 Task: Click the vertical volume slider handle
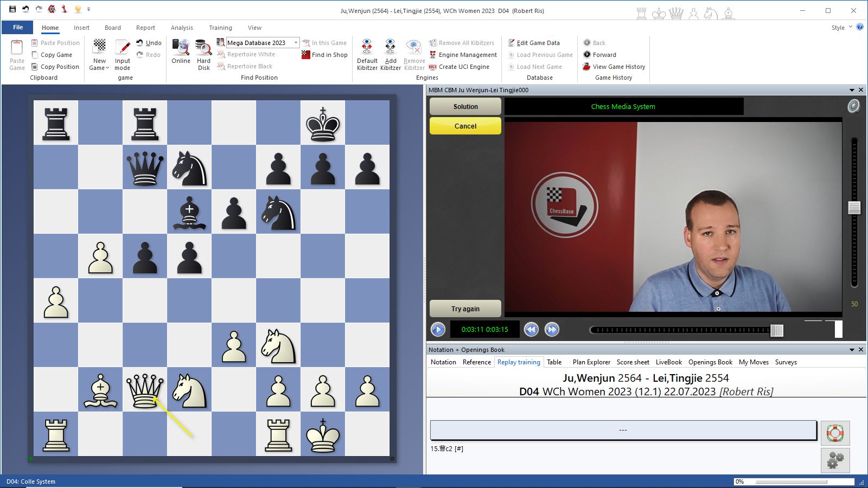click(x=854, y=207)
